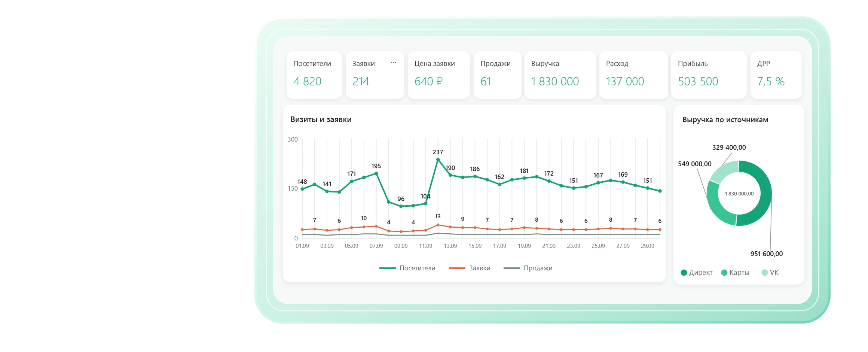This screenshot has width=868, height=352.
Task: Click the ДРР value 7,5 %
Action: pyautogui.click(x=771, y=81)
